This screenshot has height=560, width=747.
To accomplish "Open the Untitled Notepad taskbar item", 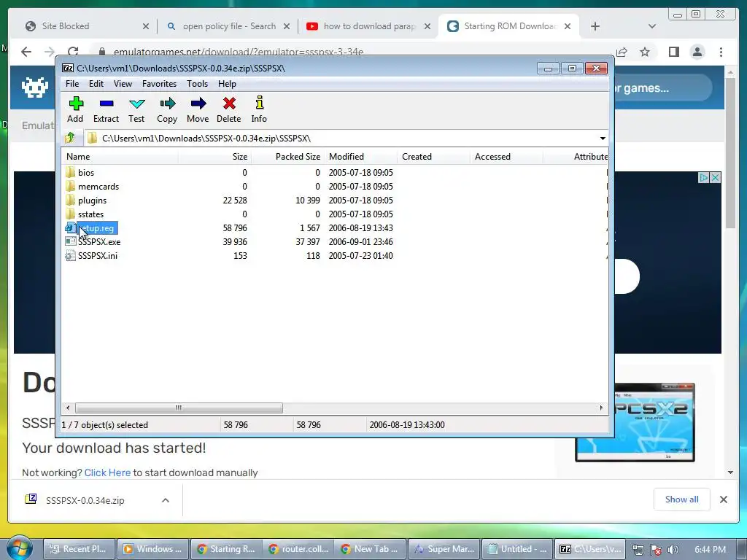I will [518, 549].
